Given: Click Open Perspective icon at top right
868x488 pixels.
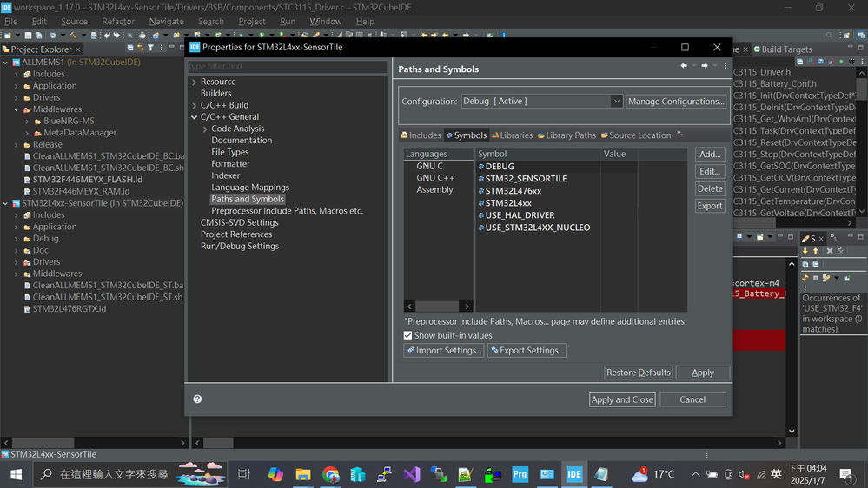Looking at the screenshot, I should [x=846, y=36].
